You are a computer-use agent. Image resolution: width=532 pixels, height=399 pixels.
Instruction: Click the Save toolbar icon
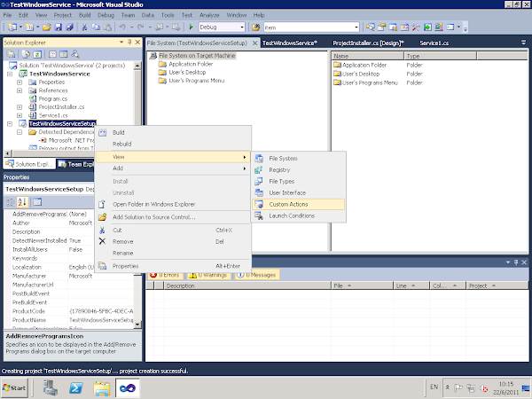pos(59,27)
